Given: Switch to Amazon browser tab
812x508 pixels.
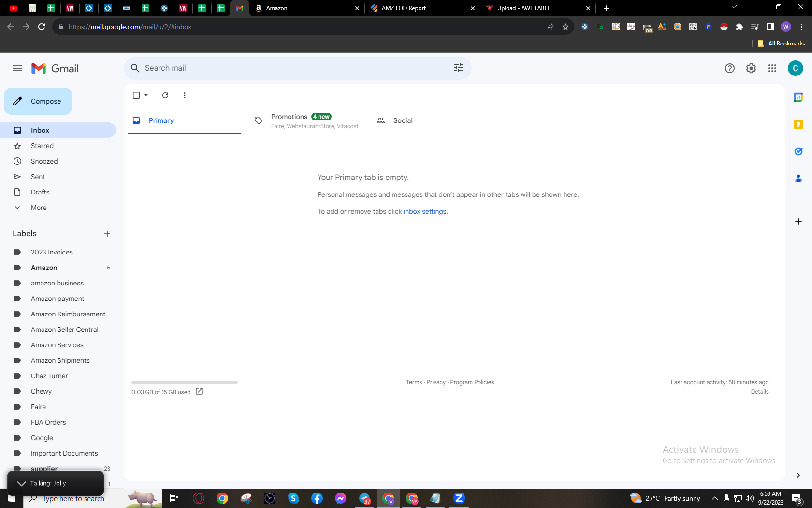Looking at the screenshot, I should pyautogui.click(x=307, y=8).
